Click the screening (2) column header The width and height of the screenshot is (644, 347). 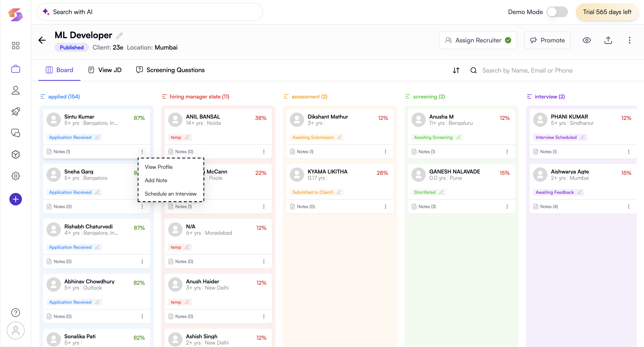click(425, 97)
